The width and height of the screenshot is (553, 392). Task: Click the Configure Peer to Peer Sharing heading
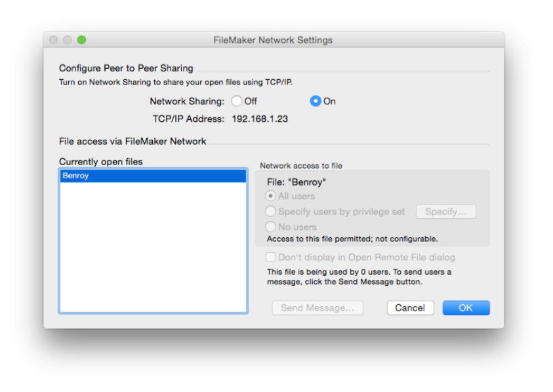[x=126, y=68]
